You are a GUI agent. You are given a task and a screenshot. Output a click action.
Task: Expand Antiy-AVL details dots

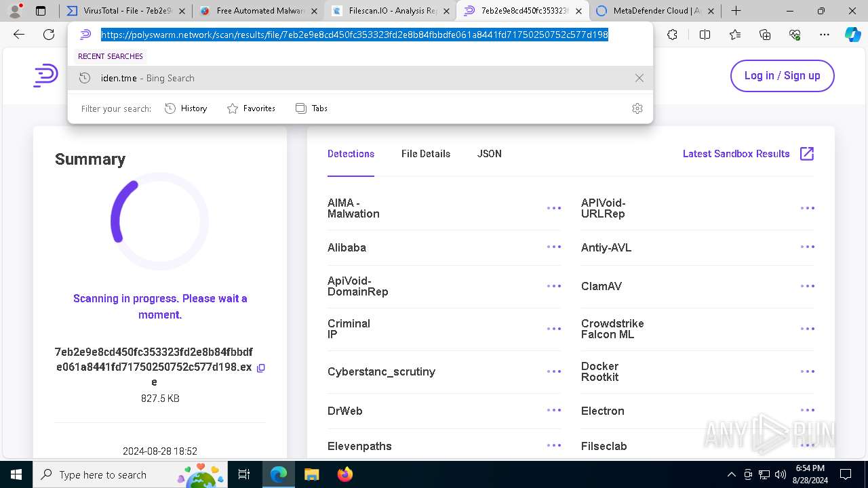pos(807,247)
